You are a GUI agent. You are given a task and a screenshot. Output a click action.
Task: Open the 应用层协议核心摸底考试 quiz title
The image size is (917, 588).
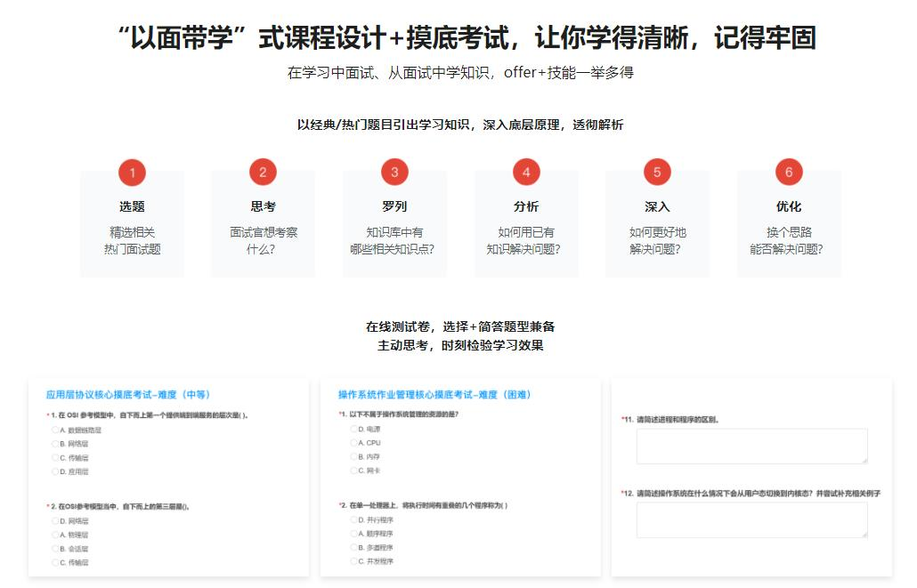[x=127, y=394]
